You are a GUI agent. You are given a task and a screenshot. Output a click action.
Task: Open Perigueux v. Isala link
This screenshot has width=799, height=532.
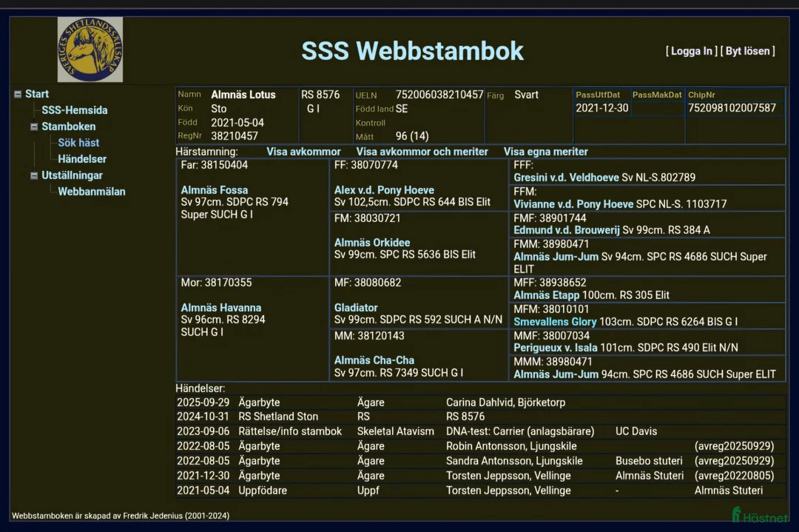point(556,348)
